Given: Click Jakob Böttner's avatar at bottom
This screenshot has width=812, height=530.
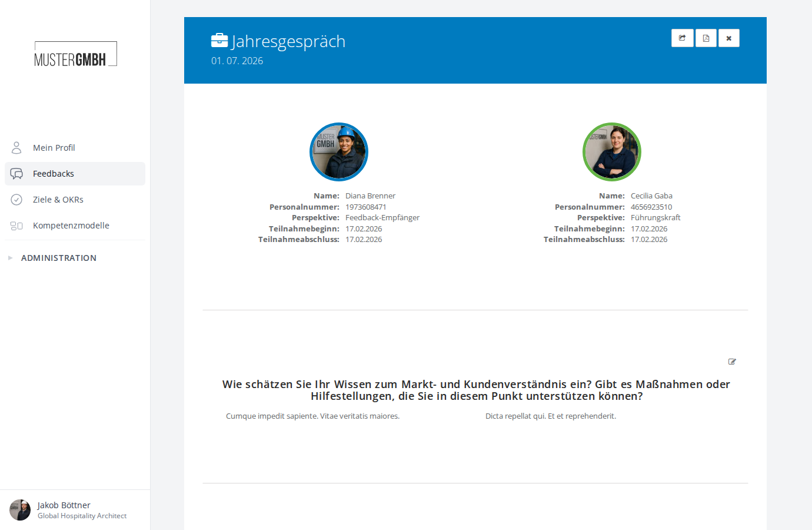Looking at the screenshot, I should click(20, 510).
